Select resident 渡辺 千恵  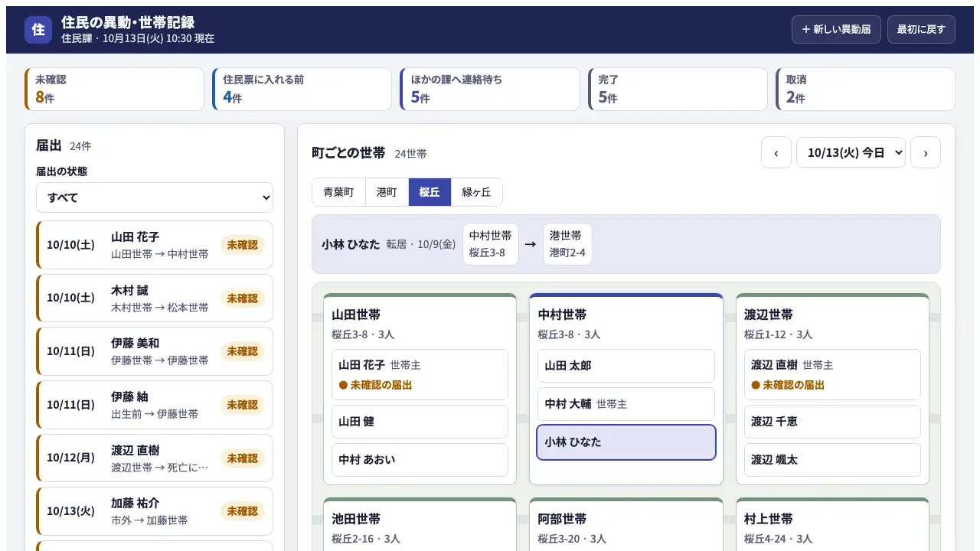pos(832,422)
